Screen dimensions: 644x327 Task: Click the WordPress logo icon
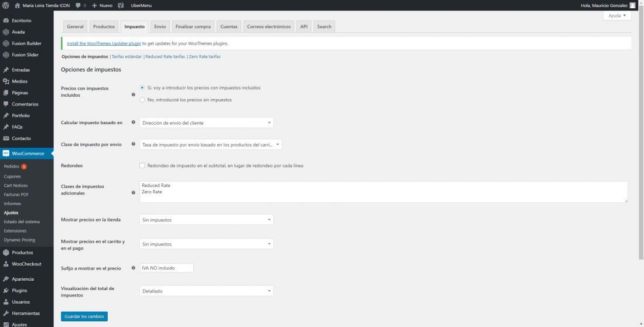[x=6, y=5]
